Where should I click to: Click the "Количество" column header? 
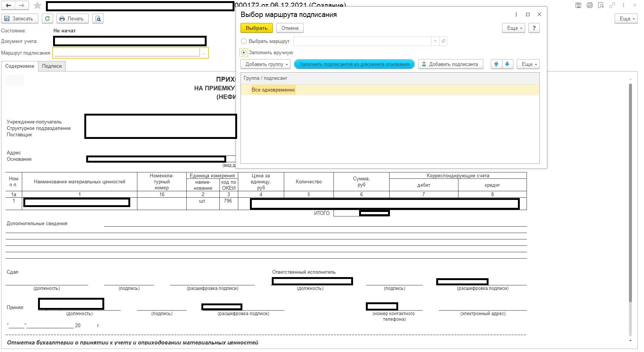(x=309, y=182)
